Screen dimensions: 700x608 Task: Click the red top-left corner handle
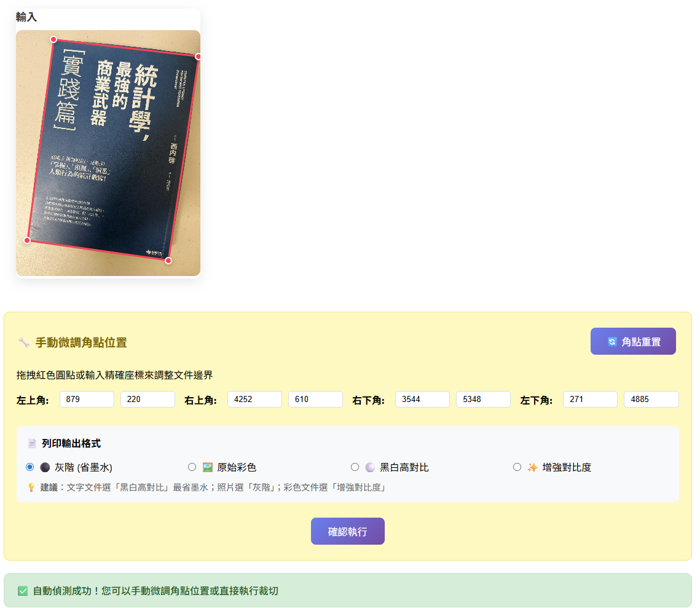tap(53, 39)
